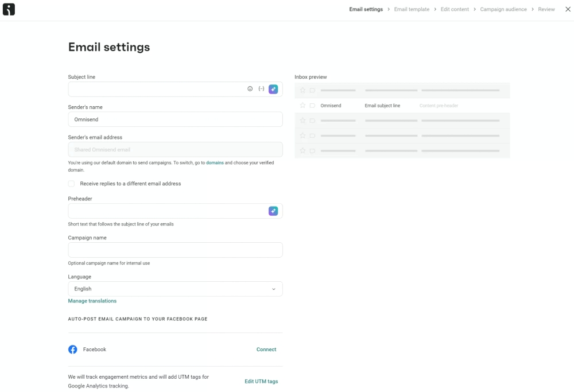Connect your Facebook page
The image size is (574, 392).
click(x=266, y=349)
